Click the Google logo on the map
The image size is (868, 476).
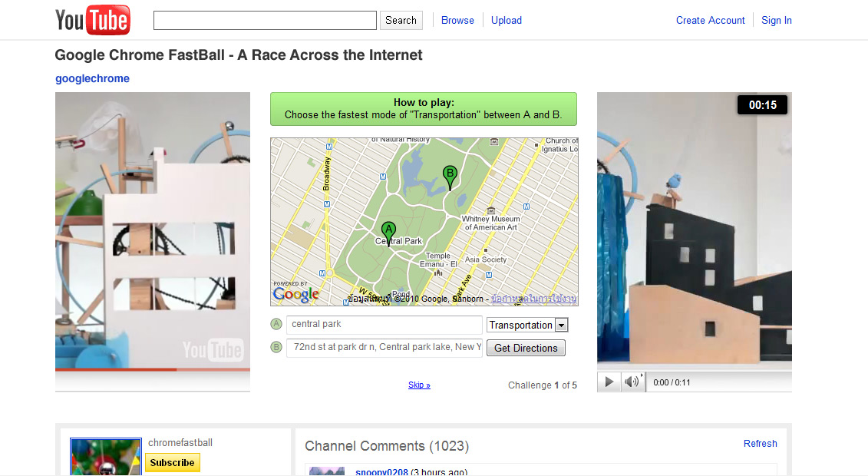tap(296, 294)
